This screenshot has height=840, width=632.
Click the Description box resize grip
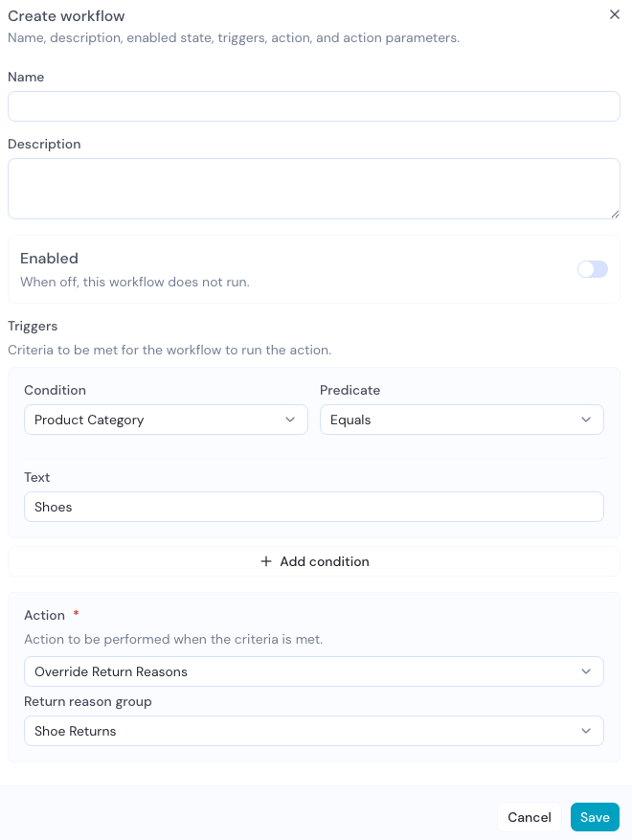click(x=616, y=214)
